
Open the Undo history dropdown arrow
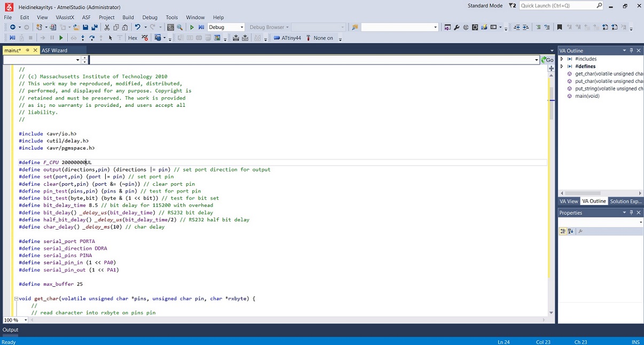coord(145,27)
